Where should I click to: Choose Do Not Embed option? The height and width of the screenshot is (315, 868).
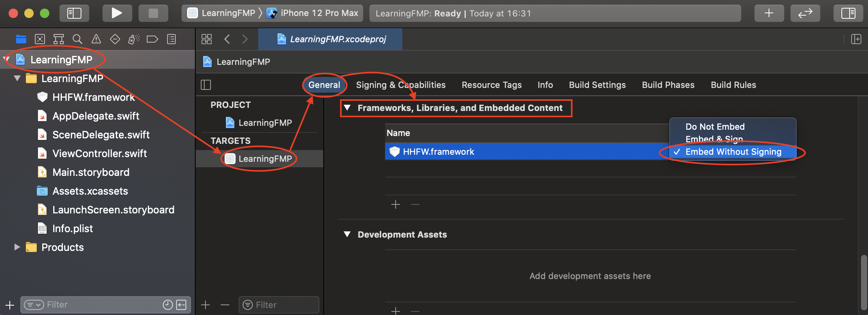click(715, 127)
